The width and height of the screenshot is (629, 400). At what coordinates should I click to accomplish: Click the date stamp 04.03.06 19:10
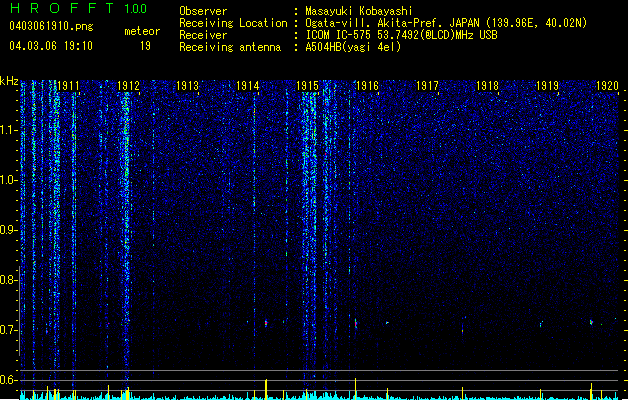point(51,45)
